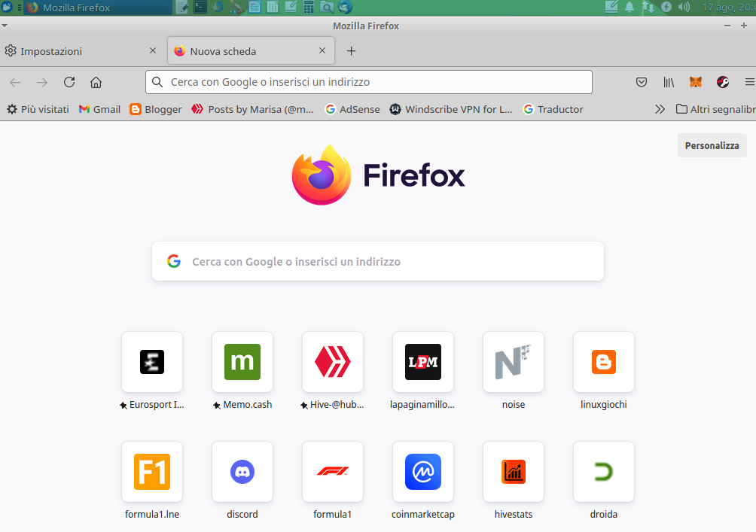Open the notification bell in system tray
The height and width of the screenshot is (532, 756).
(629, 8)
